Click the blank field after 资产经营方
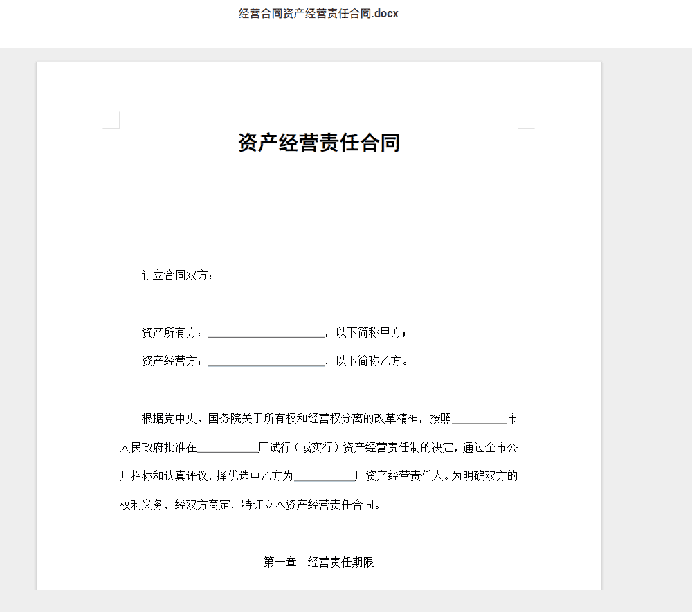Image resolution: width=692 pixels, height=616 pixels. (266, 362)
